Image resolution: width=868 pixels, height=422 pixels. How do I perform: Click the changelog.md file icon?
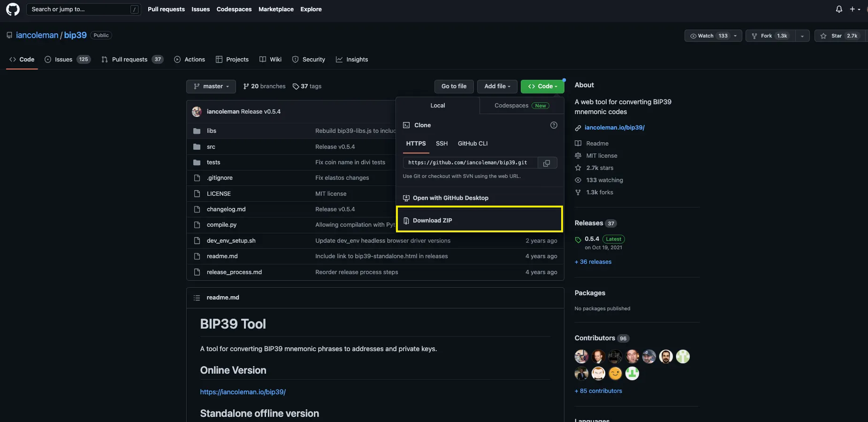[x=197, y=209]
